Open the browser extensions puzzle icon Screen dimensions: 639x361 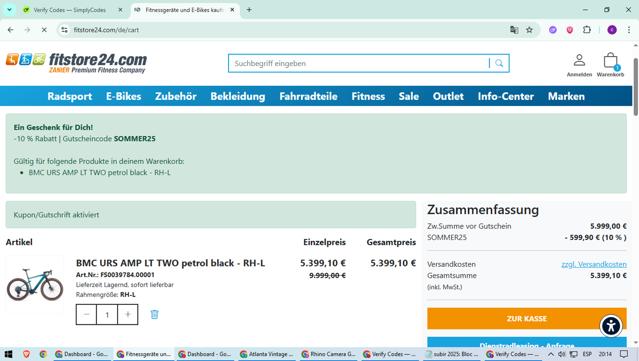point(587,30)
